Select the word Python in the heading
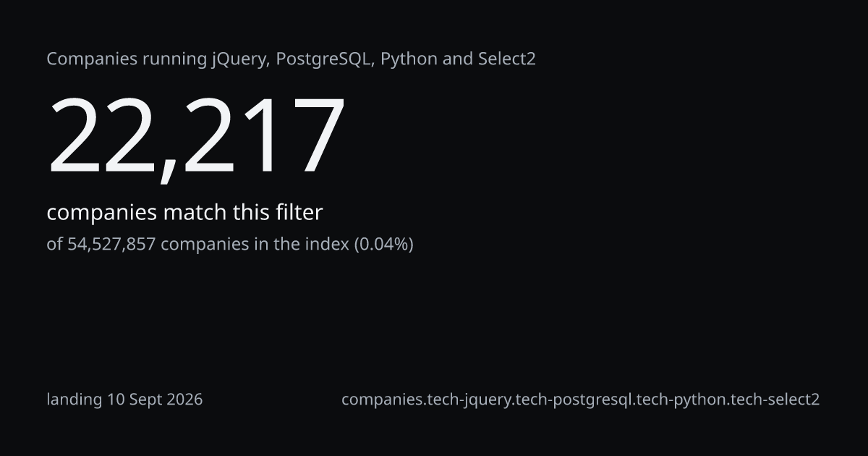Image resolution: width=868 pixels, height=456 pixels. pos(409,59)
